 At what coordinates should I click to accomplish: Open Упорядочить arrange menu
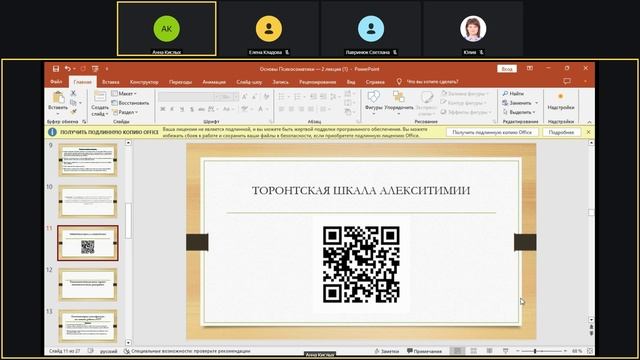tap(399, 102)
